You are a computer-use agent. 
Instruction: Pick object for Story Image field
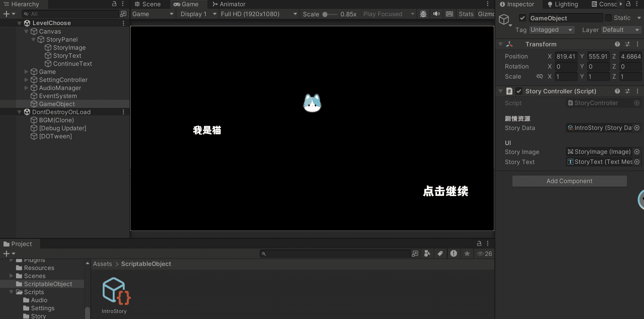[x=637, y=152]
